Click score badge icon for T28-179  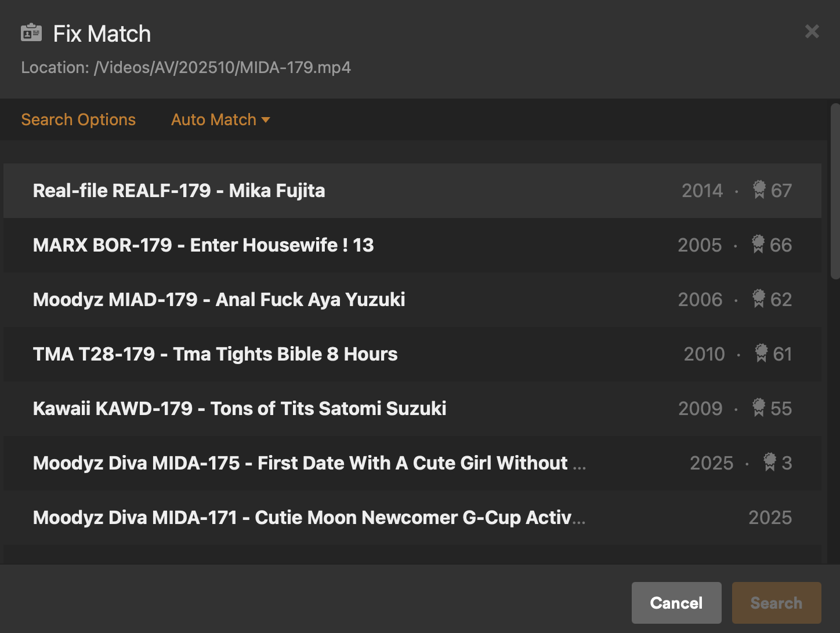761,353
